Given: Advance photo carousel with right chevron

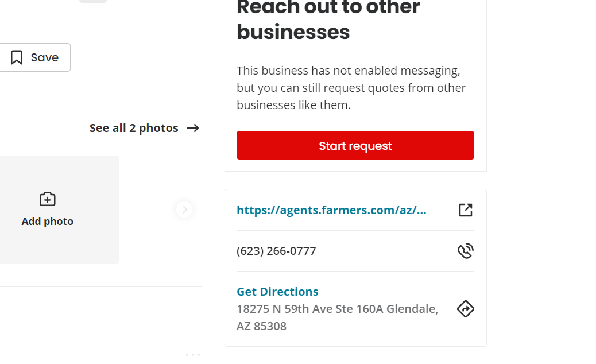Looking at the screenshot, I should tap(184, 210).
